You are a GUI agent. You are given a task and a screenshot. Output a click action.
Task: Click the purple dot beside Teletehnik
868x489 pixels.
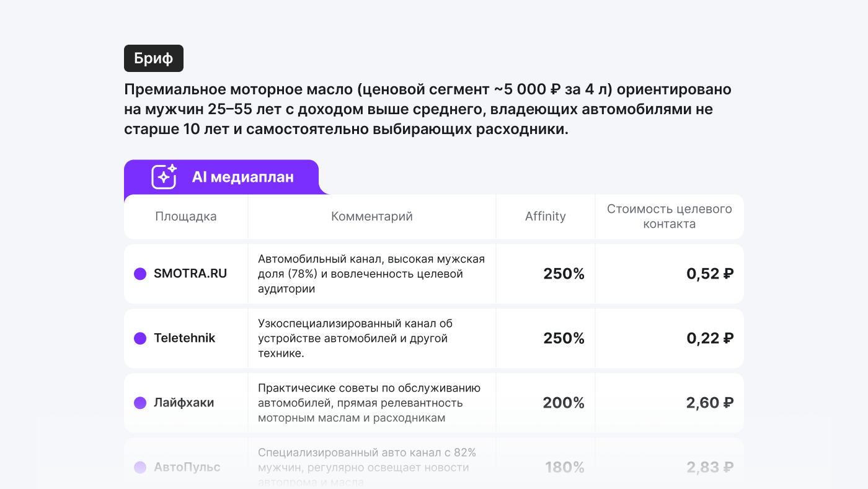click(x=140, y=338)
